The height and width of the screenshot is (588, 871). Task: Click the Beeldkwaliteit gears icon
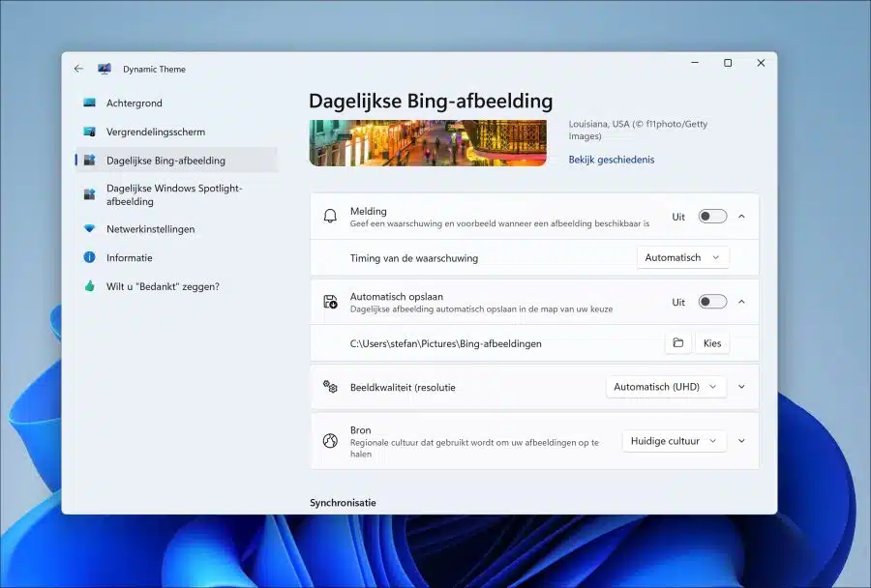pos(331,387)
